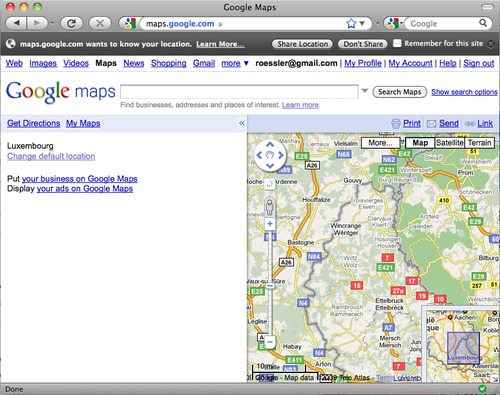Dismiss the location notification bar with its X
The image size is (500, 395).
tap(491, 44)
